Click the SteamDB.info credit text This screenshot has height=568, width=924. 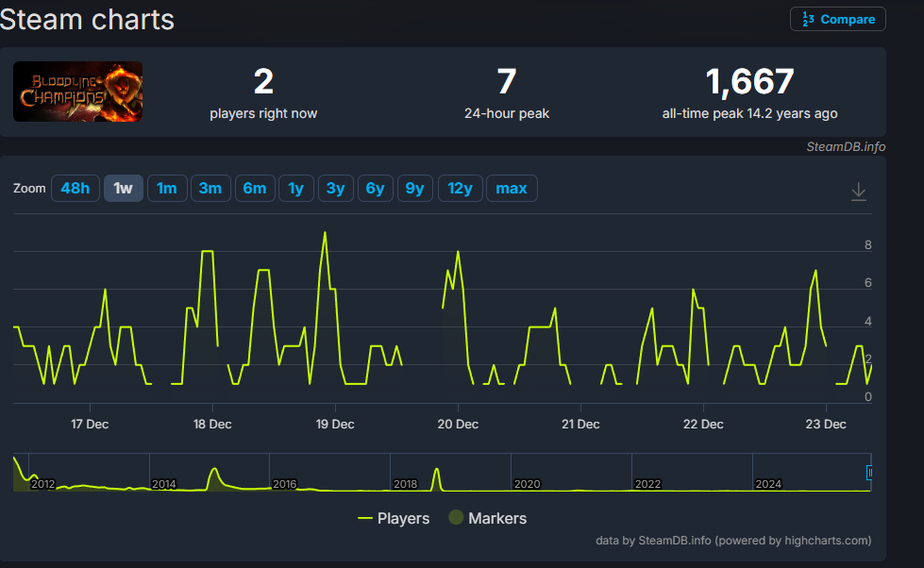[x=846, y=146]
